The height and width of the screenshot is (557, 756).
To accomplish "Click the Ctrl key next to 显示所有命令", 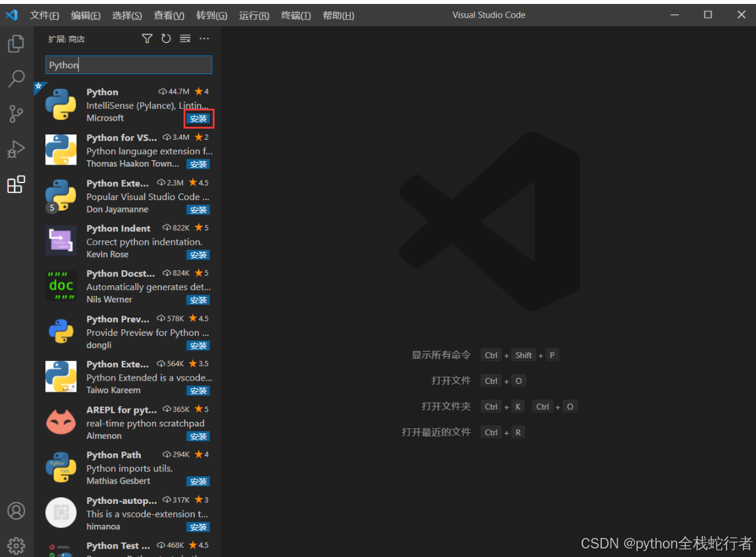I will click(491, 356).
